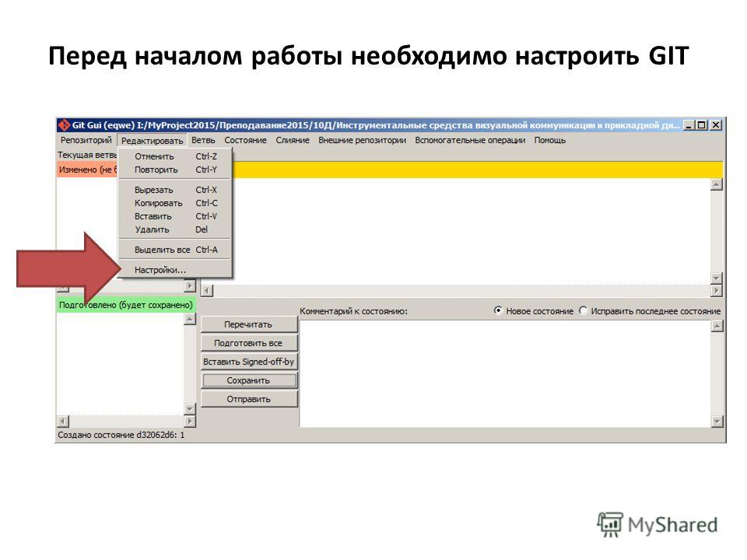Choose Повторить from the edit menu
The height and width of the screenshot is (560, 747).
coord(175,170)
